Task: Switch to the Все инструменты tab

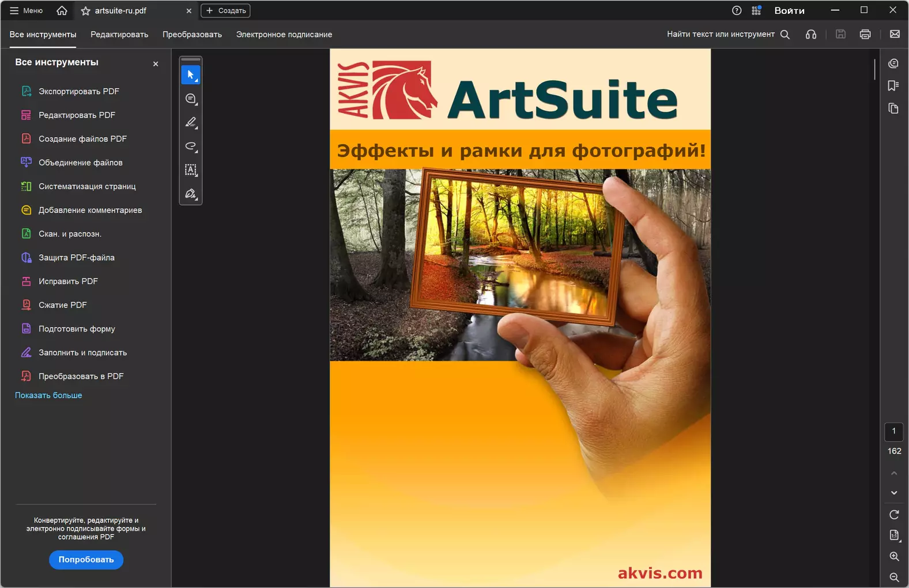Action: point(43,35)
